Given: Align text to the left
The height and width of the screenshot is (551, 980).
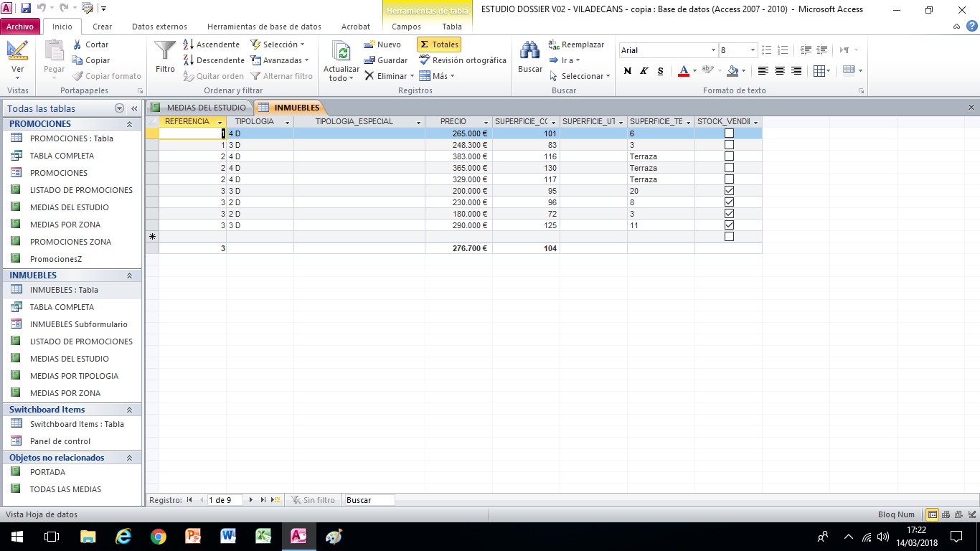Looking at the screenshot, I should (x=763, y=70).
